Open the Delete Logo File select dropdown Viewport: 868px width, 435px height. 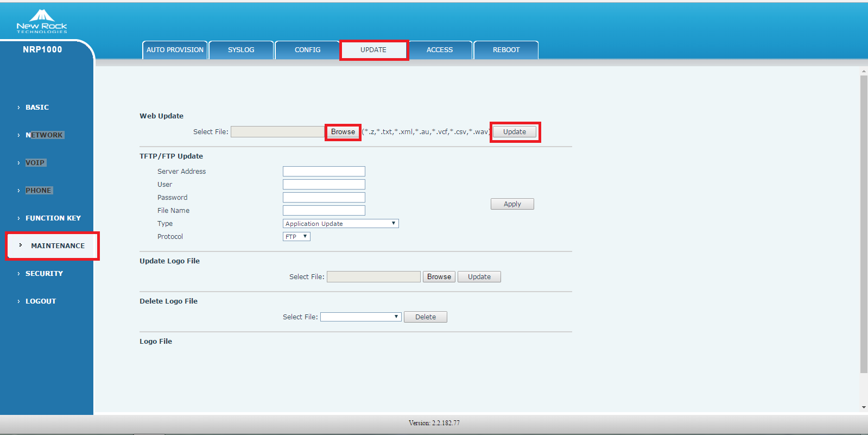(x=360, y=317)
